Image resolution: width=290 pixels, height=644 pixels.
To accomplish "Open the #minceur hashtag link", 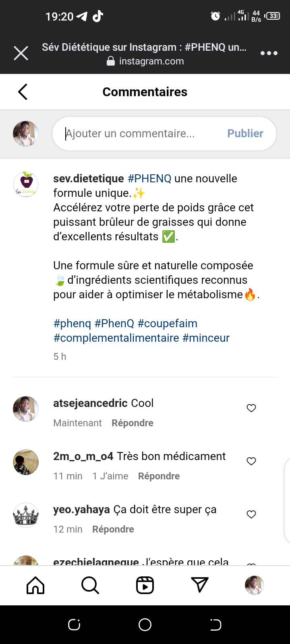I will [x=206, y=338].
